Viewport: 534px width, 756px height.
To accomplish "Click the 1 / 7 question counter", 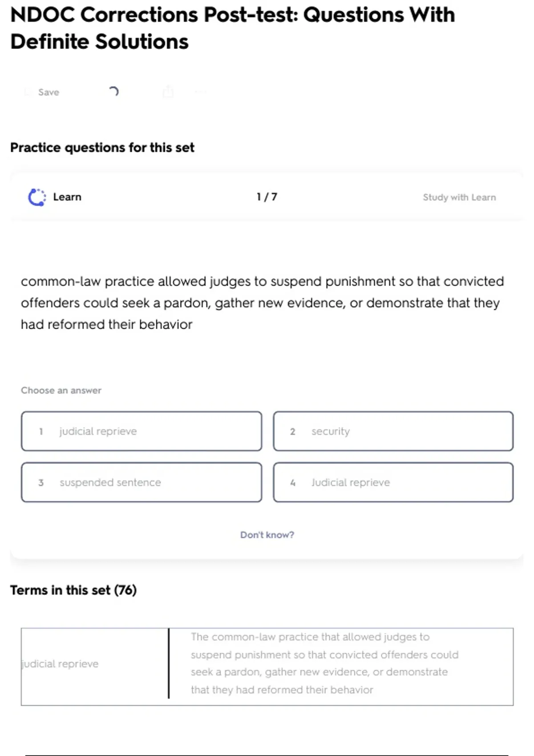I will 267,197.
